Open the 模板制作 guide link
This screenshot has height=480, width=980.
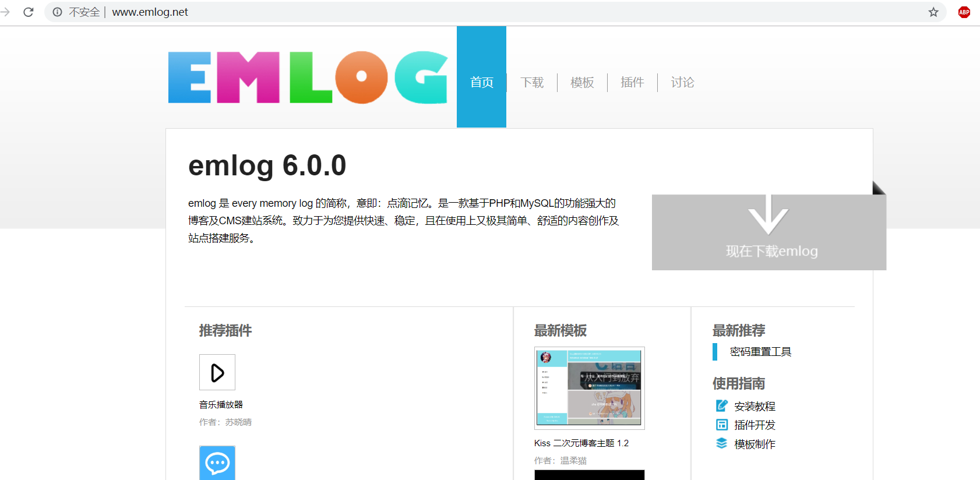tap(755, 444)
